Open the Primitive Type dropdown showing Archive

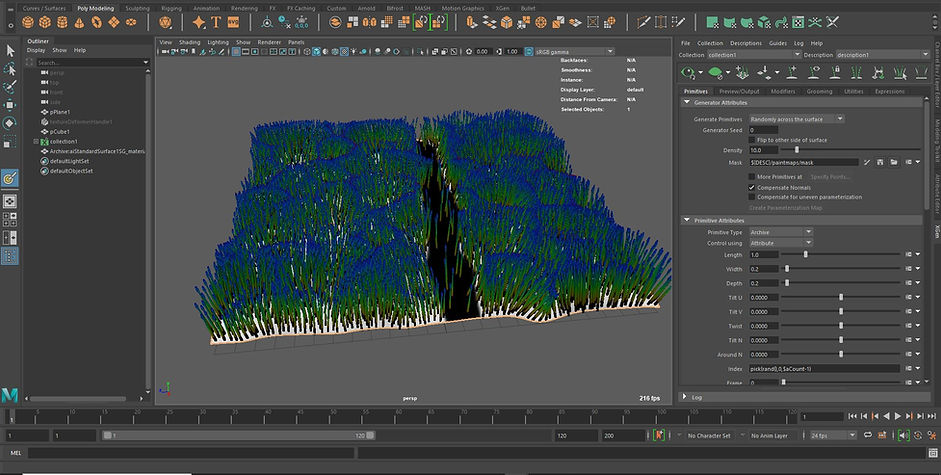[781, 232]
